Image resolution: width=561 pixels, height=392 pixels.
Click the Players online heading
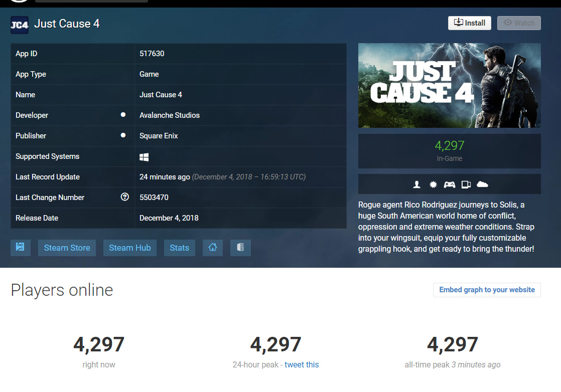[x=62, y=290]
